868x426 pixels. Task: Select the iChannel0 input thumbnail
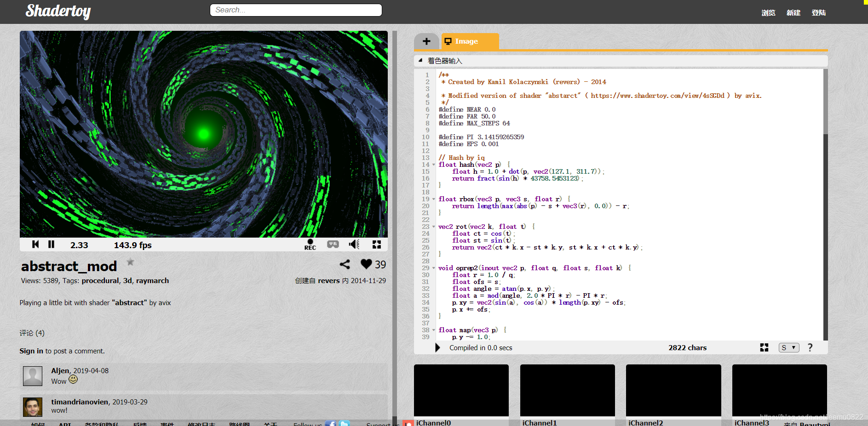(x=461, y=390)
